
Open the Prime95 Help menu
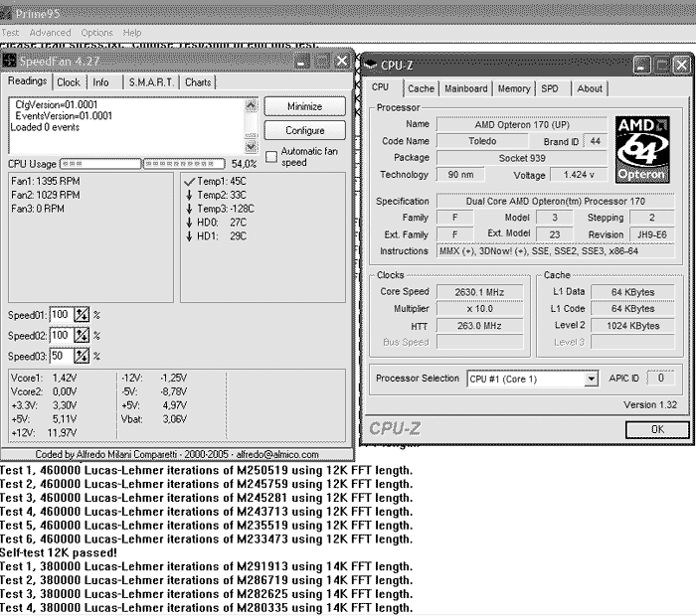132,33
